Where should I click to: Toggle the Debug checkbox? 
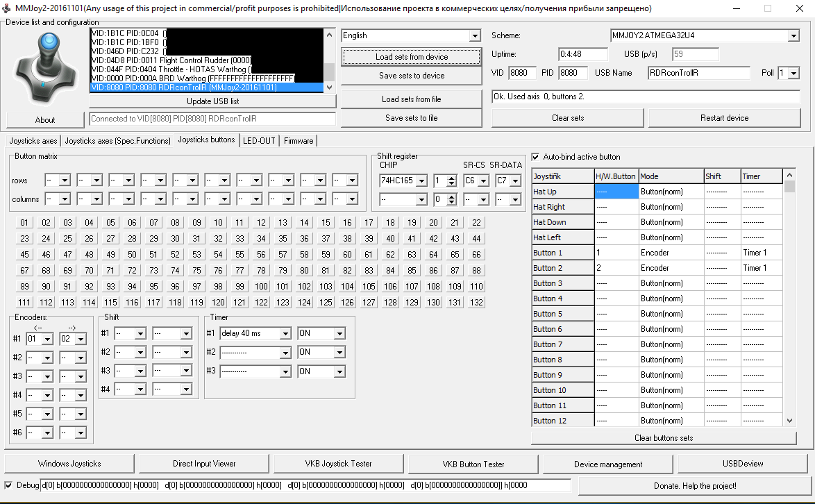(x=8, y=485)
